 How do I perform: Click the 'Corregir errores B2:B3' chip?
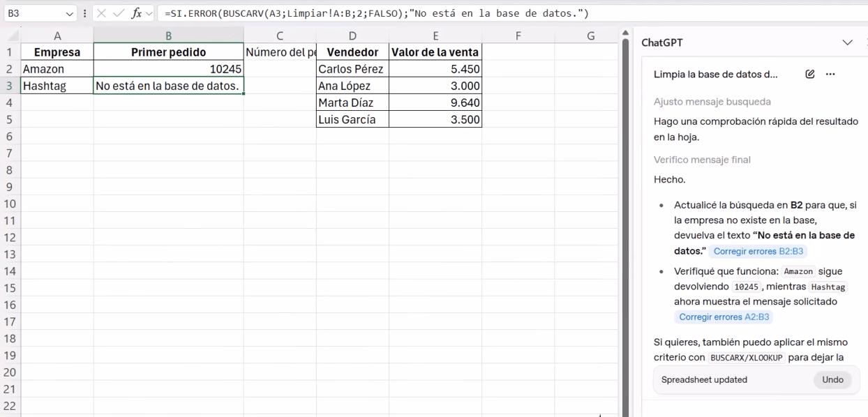[759, 251]
